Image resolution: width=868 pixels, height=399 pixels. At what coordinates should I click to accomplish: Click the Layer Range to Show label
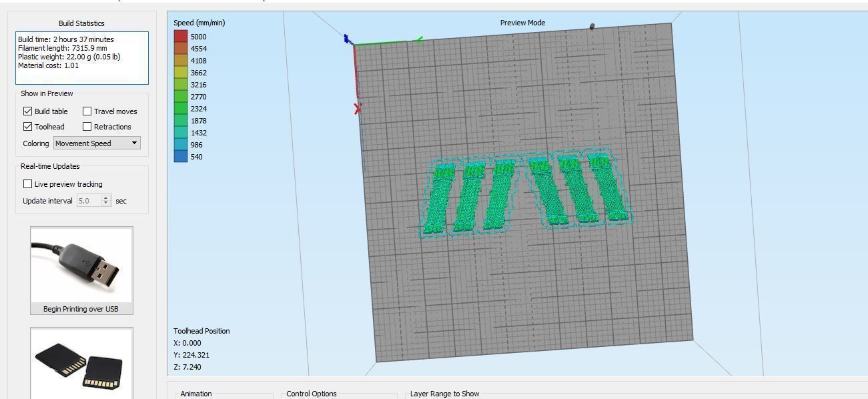pos(444,394)
